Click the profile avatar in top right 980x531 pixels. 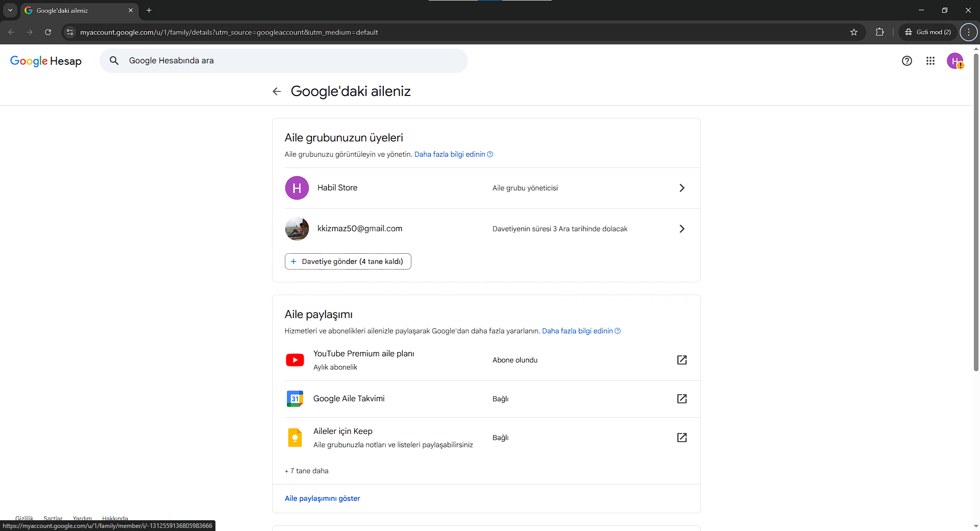(954, 61)
